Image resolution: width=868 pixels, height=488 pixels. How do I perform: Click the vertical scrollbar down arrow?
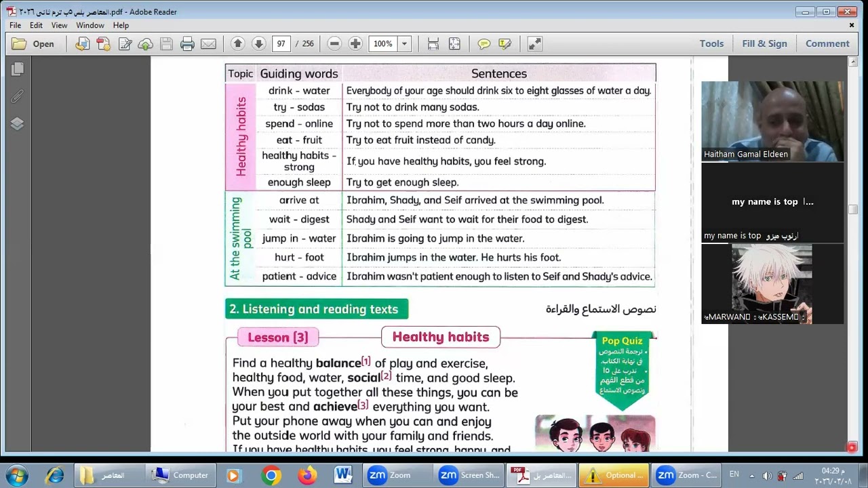[853, 447]
